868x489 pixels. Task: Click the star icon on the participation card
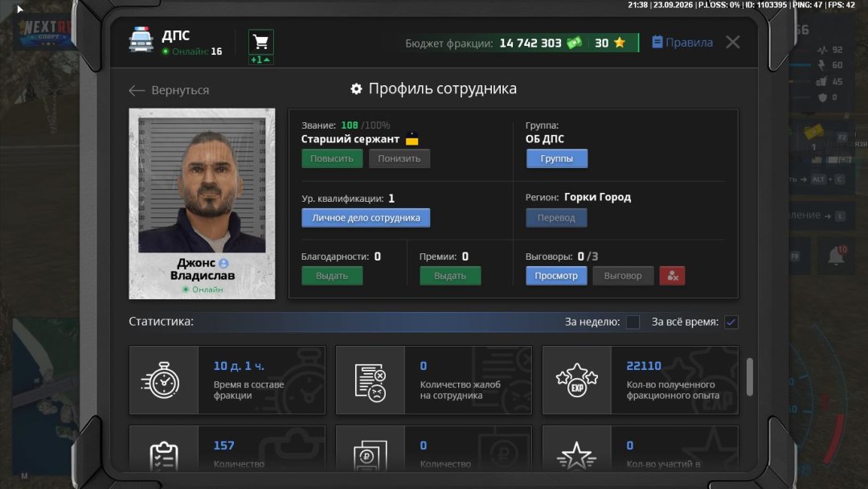(x=577, y=456)
